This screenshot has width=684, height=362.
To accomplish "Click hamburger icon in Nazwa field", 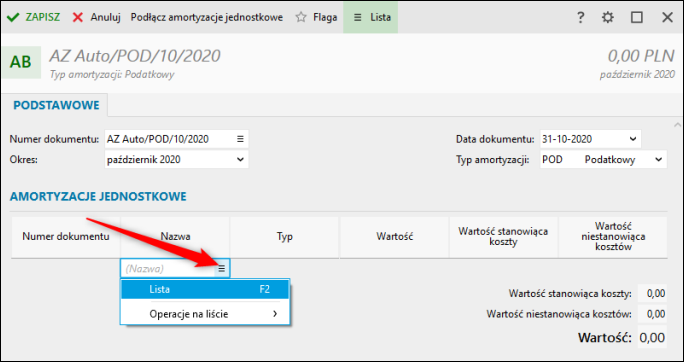I will tap(222, 269).
